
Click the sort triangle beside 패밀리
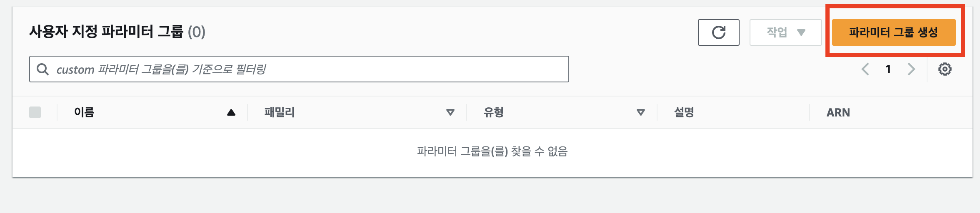pos(450,112)
